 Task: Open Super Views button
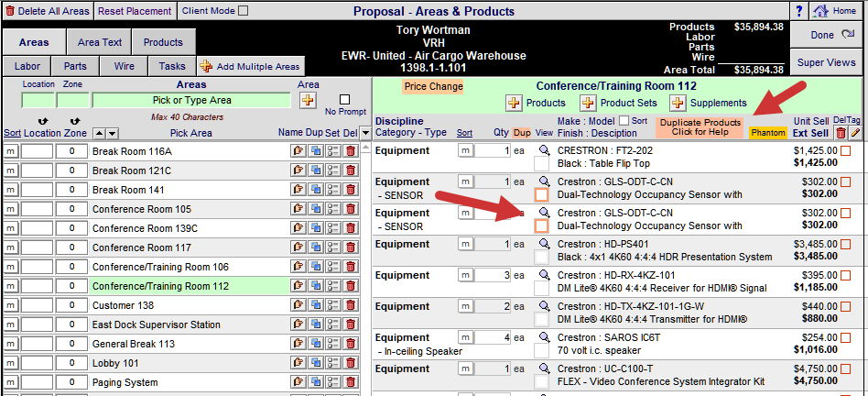pyautogui.click(x=829, y=62)
